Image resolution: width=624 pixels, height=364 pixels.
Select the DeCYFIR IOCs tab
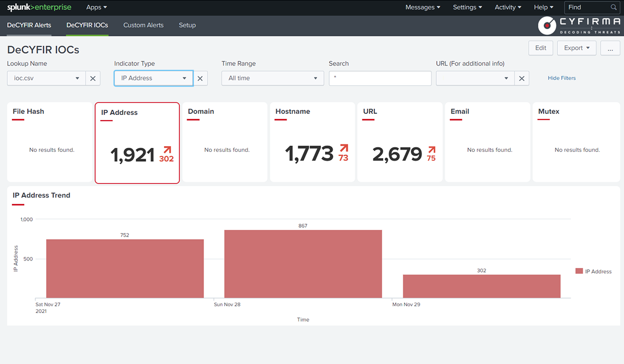[87, 25]
